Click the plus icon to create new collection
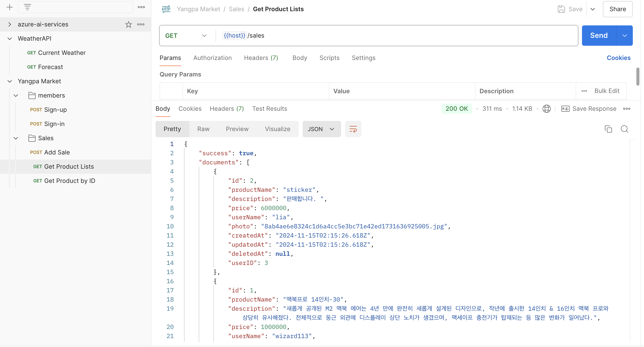Image resolution: width=644 pixels, height=347 pixels. tap(10, 7)
